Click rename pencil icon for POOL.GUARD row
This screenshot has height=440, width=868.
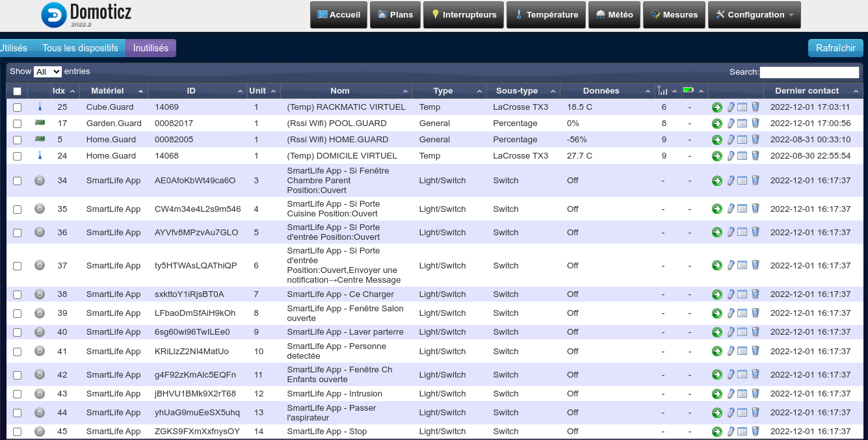[731, 123]
